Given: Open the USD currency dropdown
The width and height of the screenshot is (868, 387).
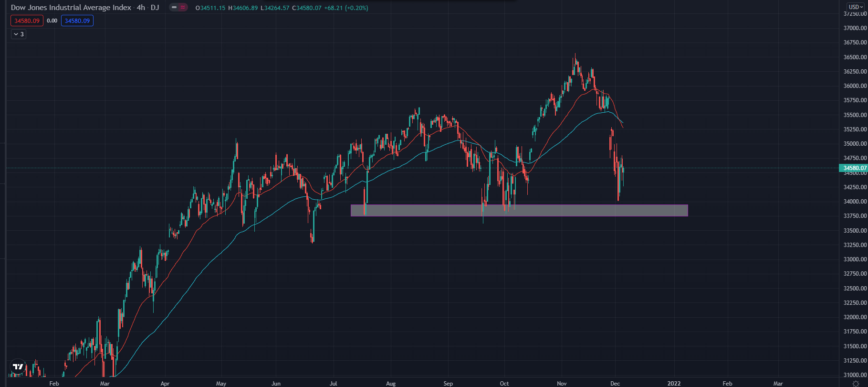Looking at the screenshot, I should tap(856, 7).
